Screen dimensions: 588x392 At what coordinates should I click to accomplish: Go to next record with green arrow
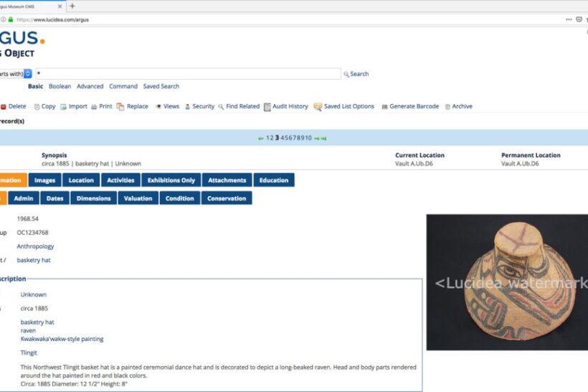point(316,138)
